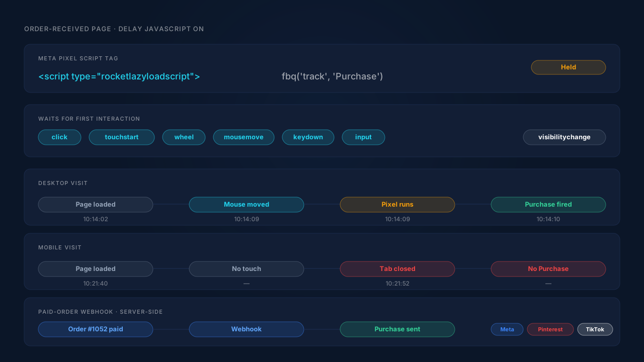Open the Order #1052 paid pill

96,329
